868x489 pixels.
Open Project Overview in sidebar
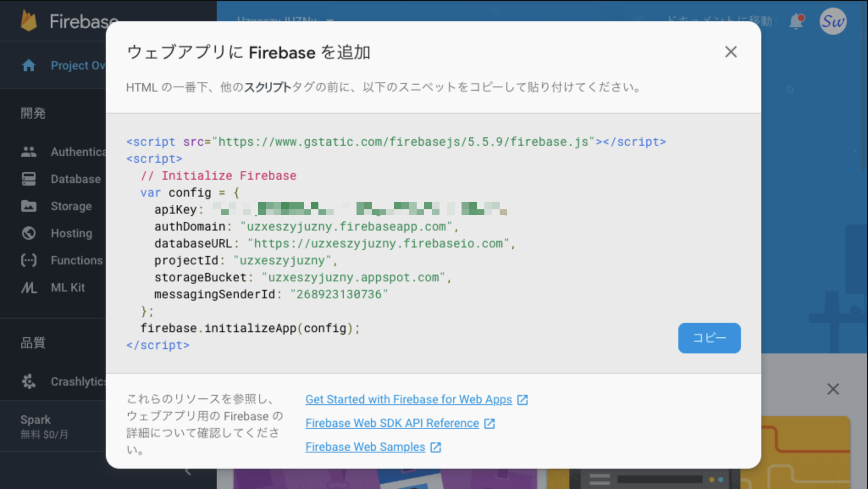point(78,65)
